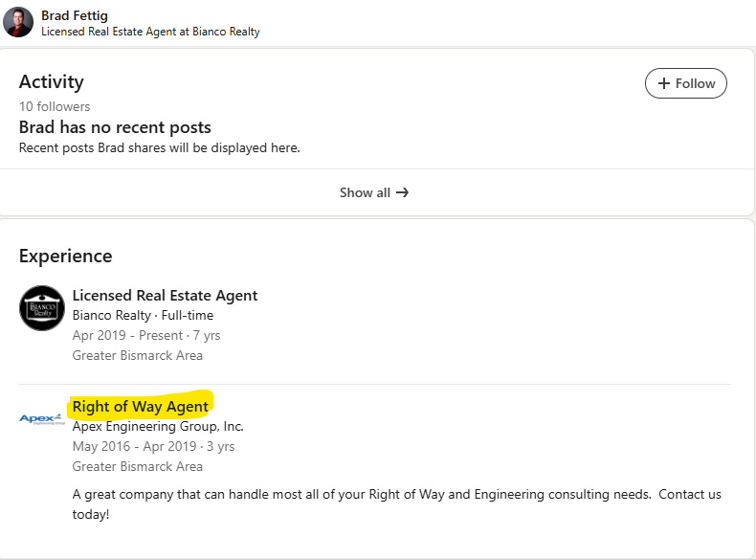Click the "Brad has no recent posts" text
The image size is (756, 559).
[x=115, y=127]
